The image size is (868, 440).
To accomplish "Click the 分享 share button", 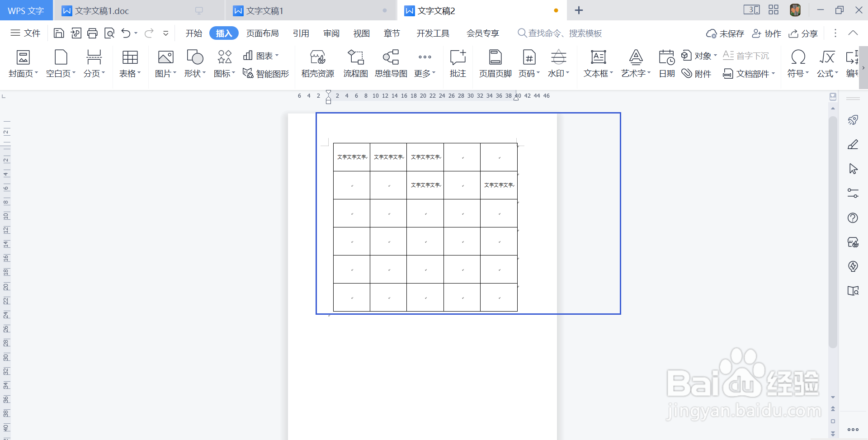I will pos(803,33).
